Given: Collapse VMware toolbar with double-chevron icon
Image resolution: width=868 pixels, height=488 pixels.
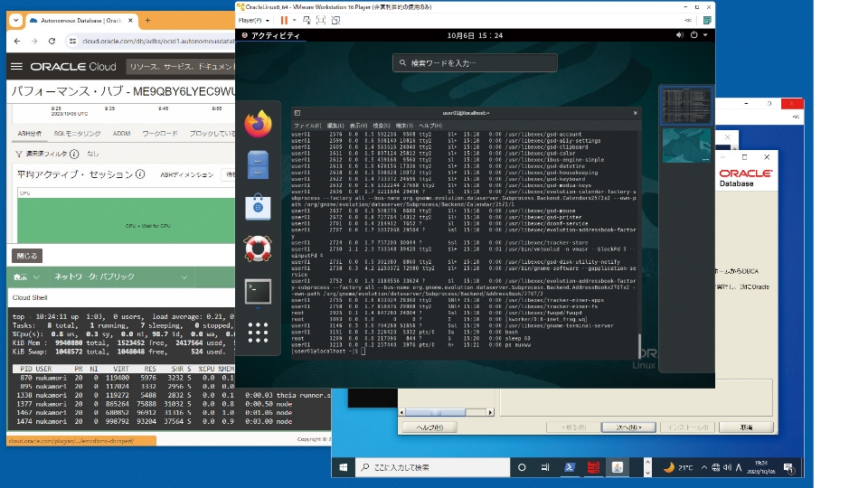Looking at the screenshot, I should [x=688, y=21].
